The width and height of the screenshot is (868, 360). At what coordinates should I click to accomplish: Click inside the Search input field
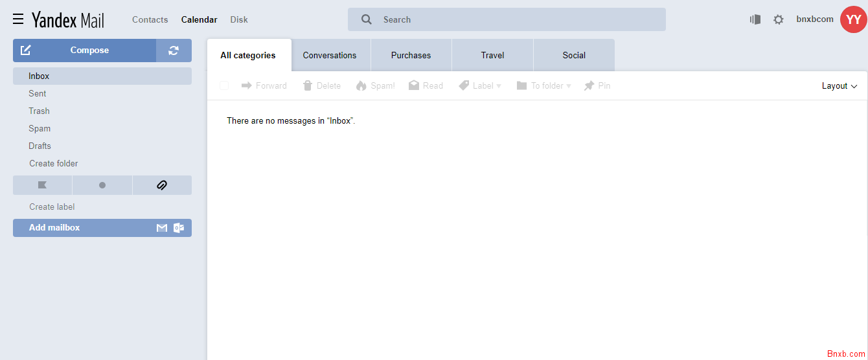pos(507,19)
